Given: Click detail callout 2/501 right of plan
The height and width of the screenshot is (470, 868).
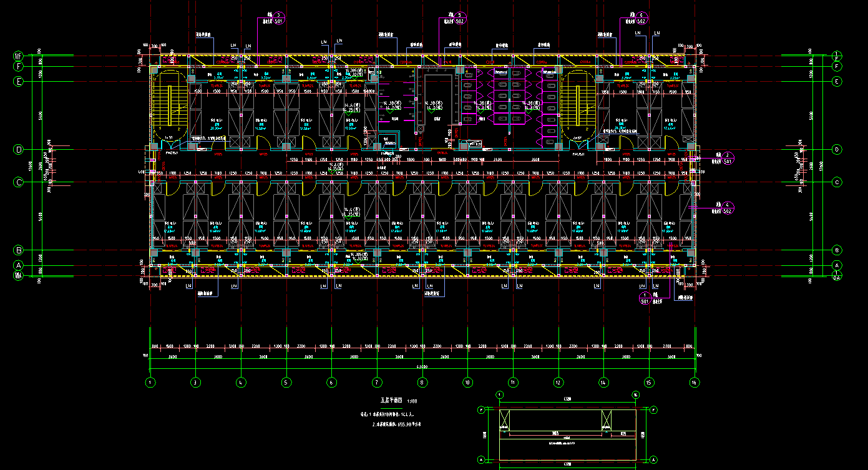Looking at the screenshot, I should click(726, 157).
